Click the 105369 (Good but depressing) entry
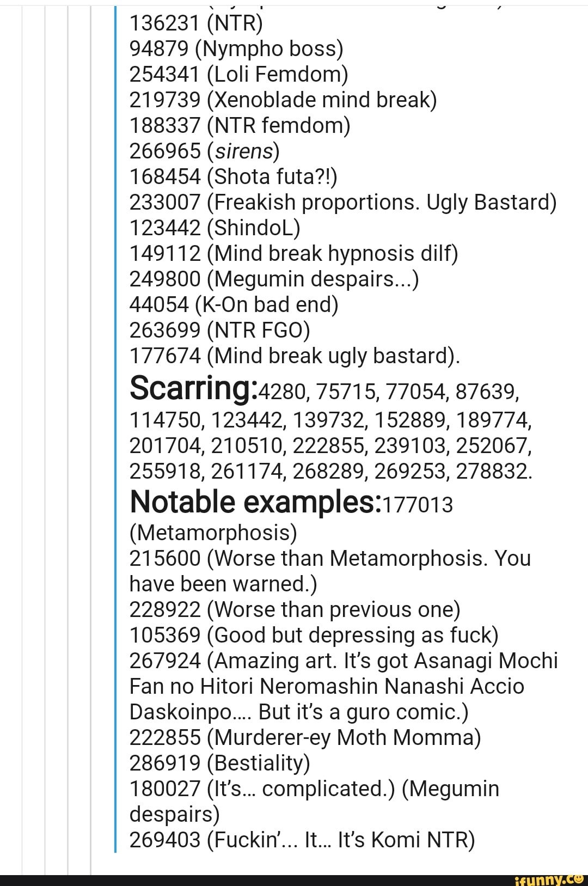Screen dimensions: 588x886 (x=314, y=635)
